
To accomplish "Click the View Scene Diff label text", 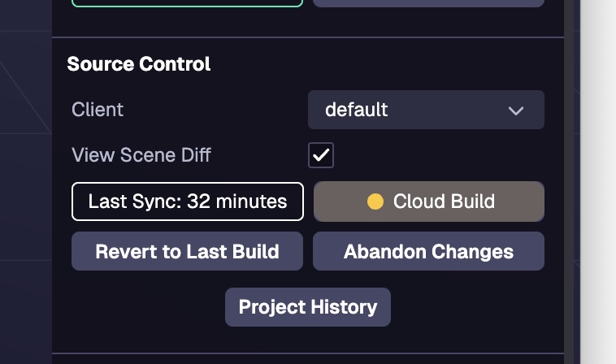I will point(141,154).
